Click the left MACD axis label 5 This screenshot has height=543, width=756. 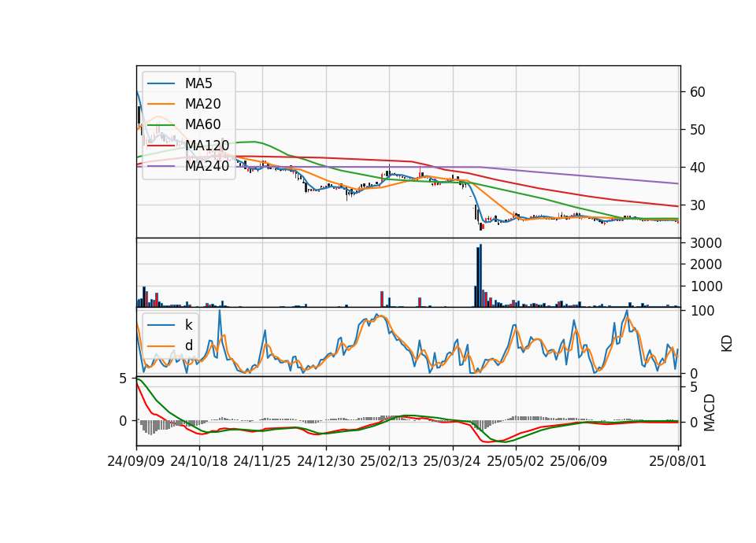click(x=123, y=379)
